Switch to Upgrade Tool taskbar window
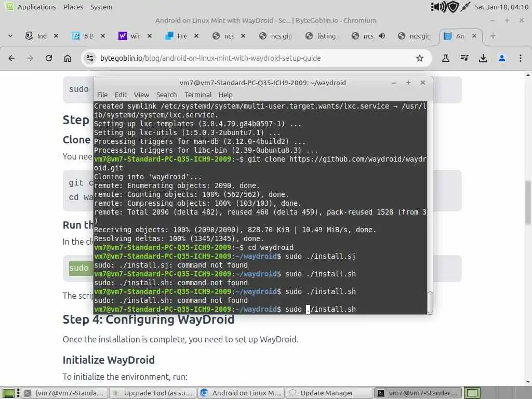Image resolution: width=532 pixels, height=399 pixels. point(153,393)
